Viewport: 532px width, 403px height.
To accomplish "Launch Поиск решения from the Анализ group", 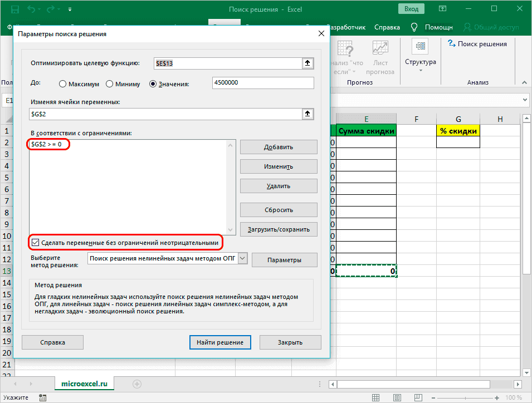I will pyautogui.click(x=477, y=44).
